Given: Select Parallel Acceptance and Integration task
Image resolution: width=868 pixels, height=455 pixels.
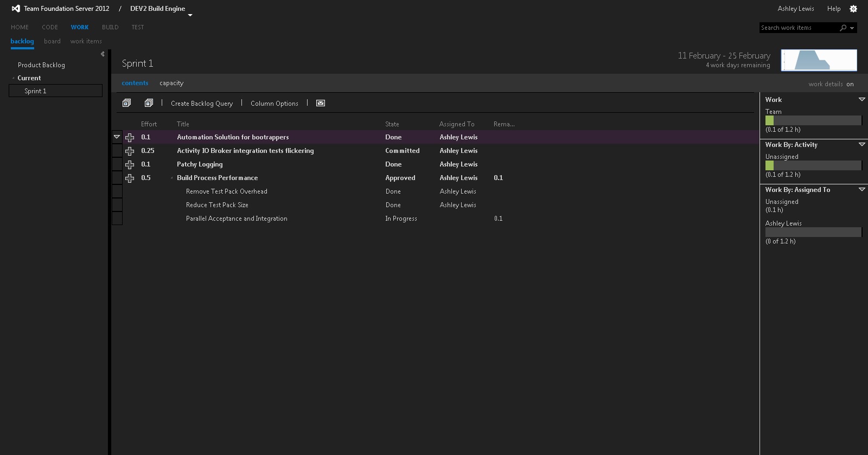Looking at the screenshot, I should point(237,219).
